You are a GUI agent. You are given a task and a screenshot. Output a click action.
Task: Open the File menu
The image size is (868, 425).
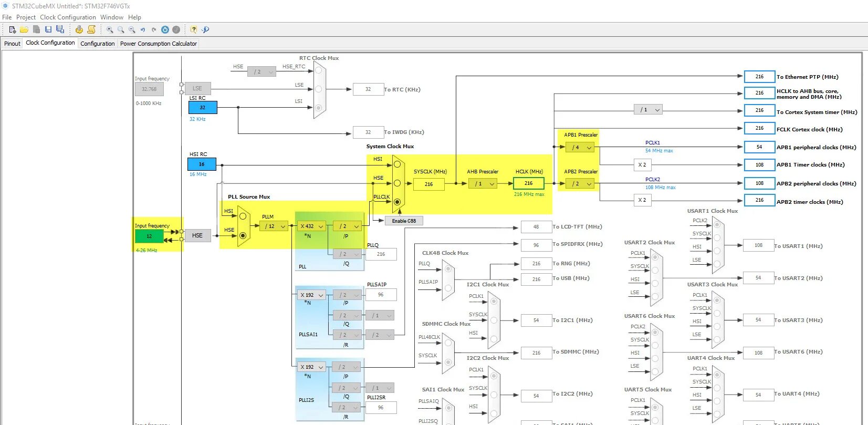pyautogui.click(x=7, y=17)
